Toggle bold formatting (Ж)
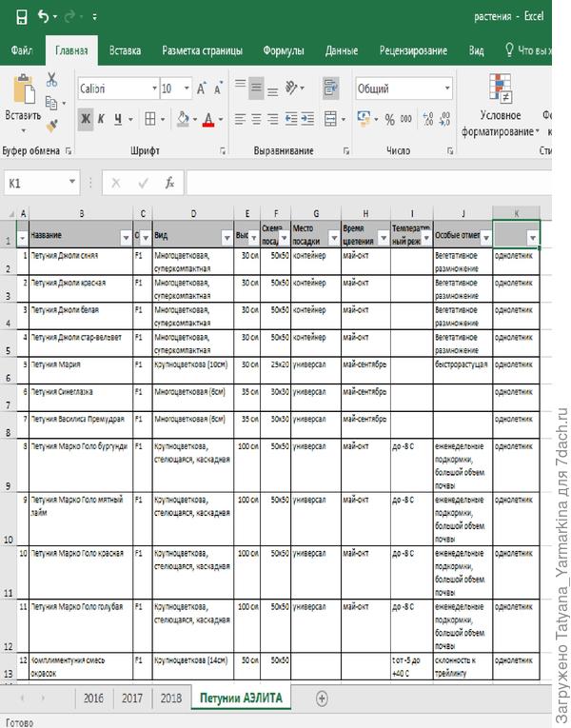 pos(86,119)
